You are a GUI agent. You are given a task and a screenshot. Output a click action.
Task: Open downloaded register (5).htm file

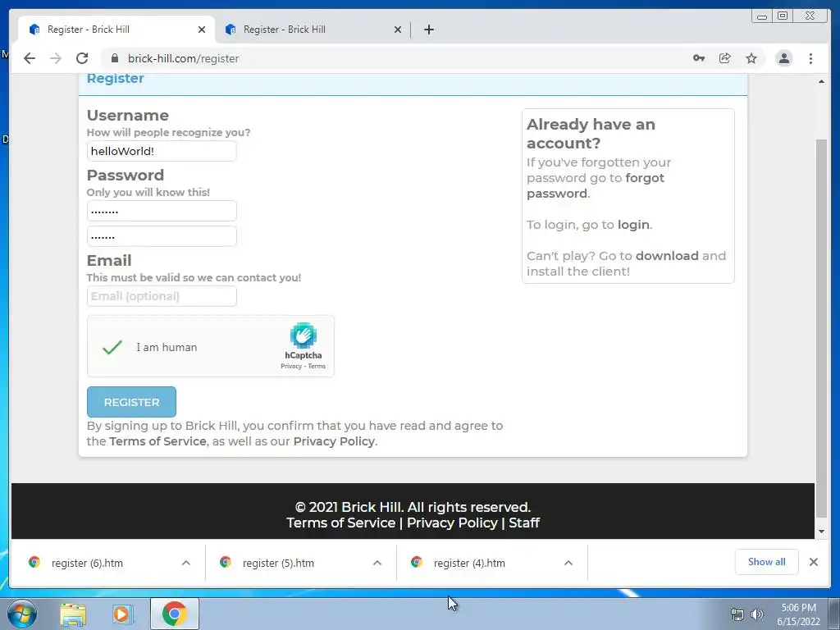[x=279, y=563]
